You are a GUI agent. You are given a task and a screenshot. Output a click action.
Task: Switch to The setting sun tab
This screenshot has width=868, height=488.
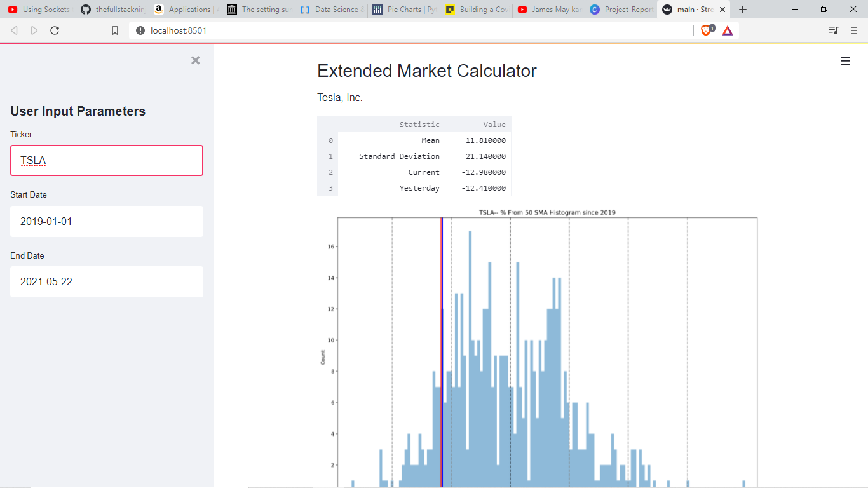click(258, 10)
